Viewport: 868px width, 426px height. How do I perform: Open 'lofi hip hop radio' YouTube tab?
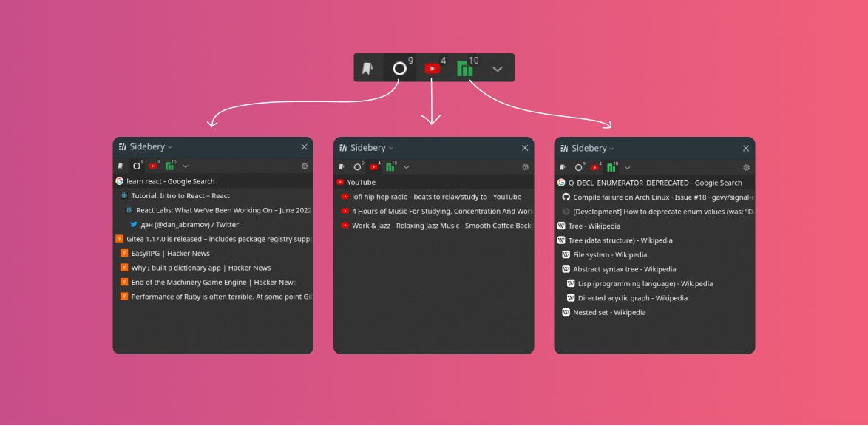(x=435, y=197)
